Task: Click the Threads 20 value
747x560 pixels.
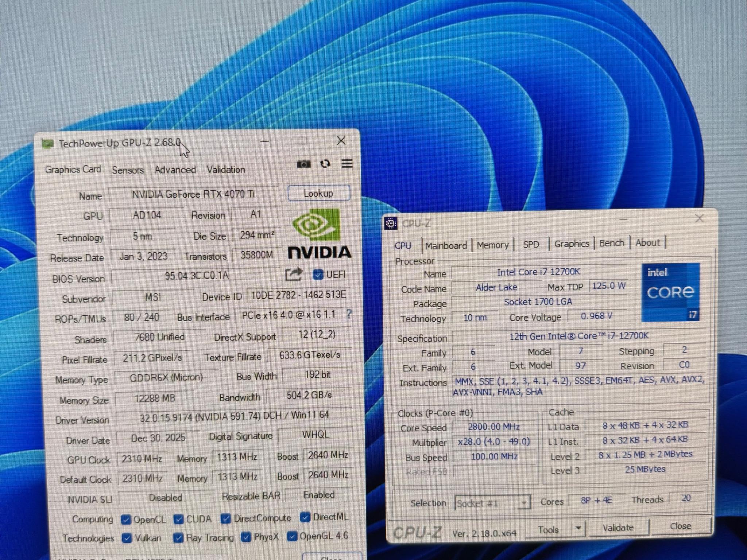Action: coord(686,498)
